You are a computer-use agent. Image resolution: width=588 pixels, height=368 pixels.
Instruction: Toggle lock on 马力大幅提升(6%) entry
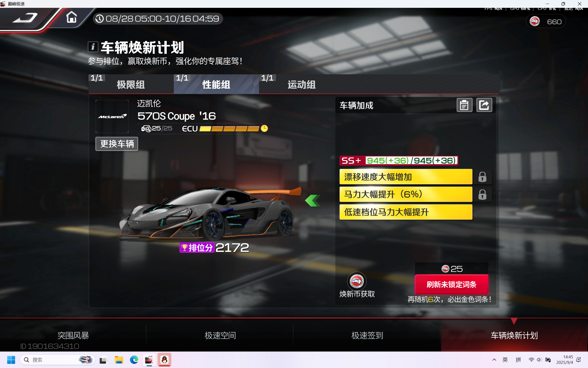pyautogui.click(x=482, y=195)
